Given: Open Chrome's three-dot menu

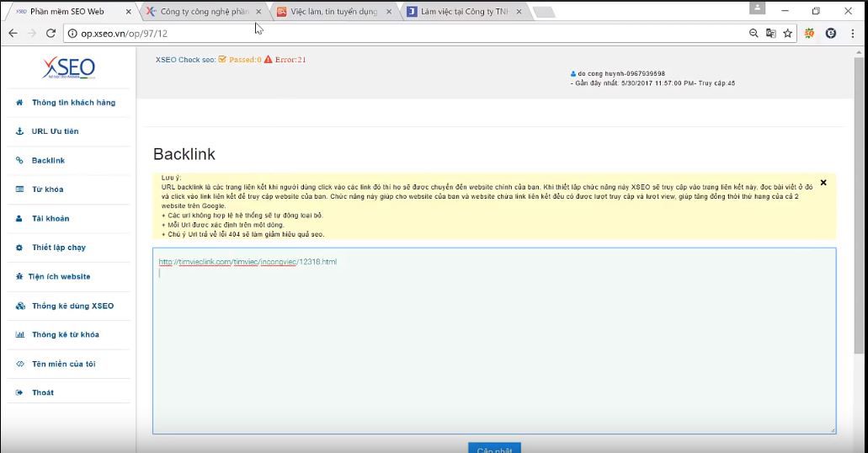Looking at the screenshot, I should tap(853, 33).
